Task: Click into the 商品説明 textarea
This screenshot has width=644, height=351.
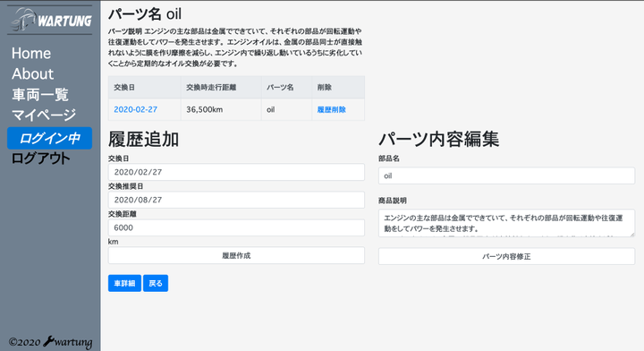Action: pyautogui.click(x=506, y=223)
